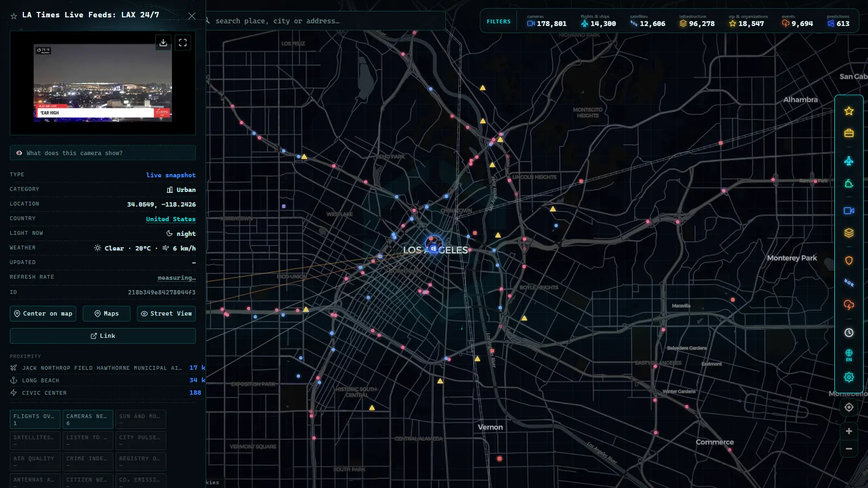Open the FILTERS panel
The image size is (868, 488).
click(x=499, y=22)
